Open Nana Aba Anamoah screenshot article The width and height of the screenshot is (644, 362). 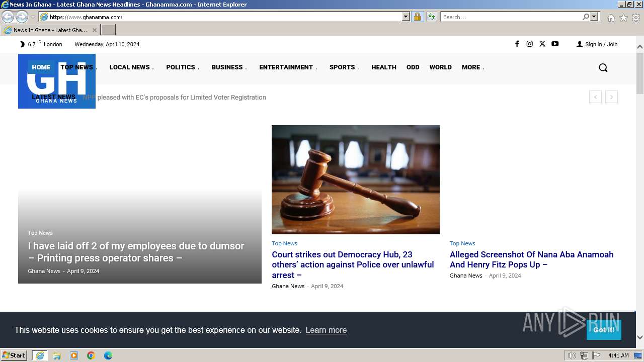531,259
